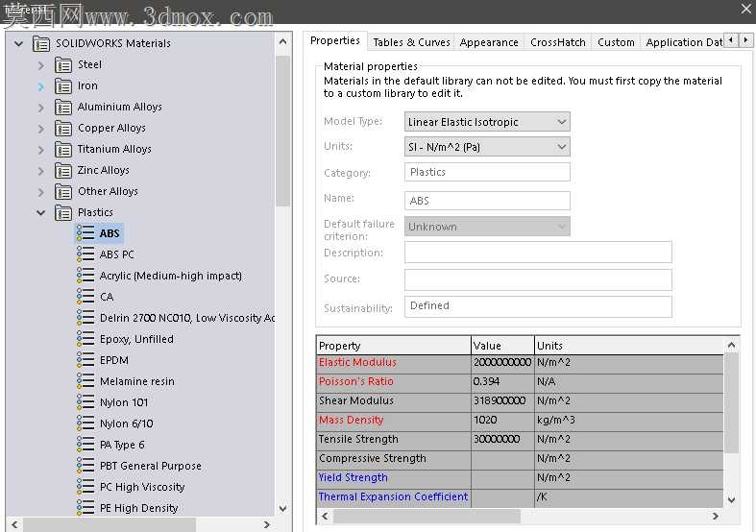Click the Sustainability field
This screenshot has height=532, width=756.
click(538, 306)
